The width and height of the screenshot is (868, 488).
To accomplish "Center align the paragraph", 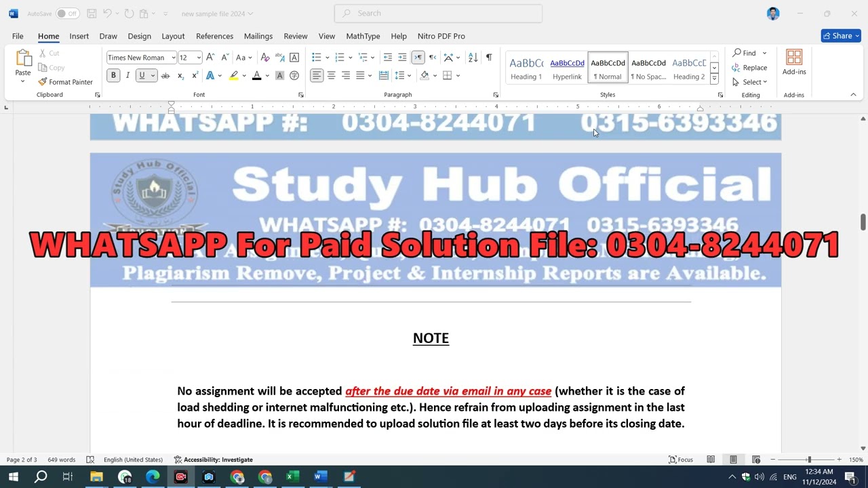I will point(331,75).
